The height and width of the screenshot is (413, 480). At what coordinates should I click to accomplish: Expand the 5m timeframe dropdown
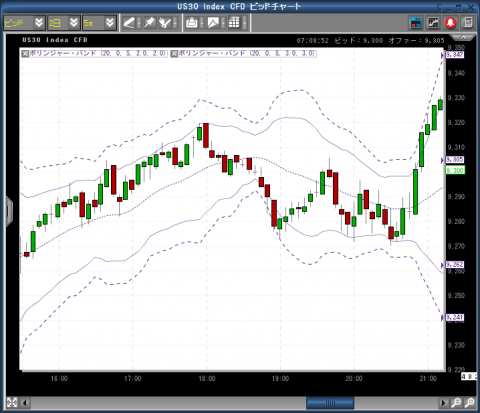pos(110,23)
